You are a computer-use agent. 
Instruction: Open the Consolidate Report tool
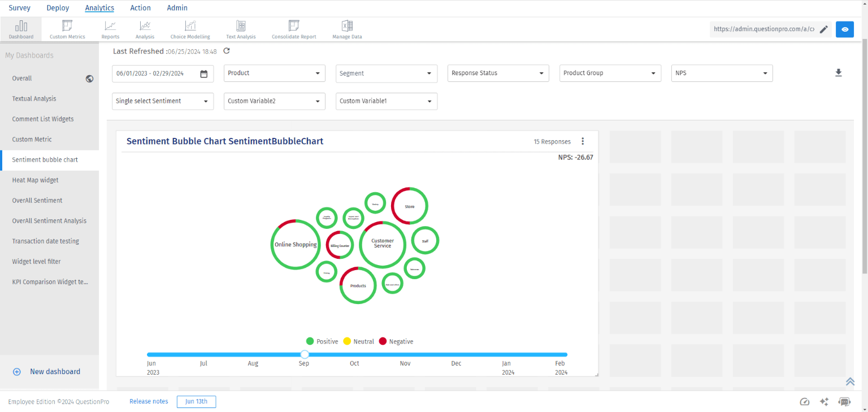coord(293,29)
